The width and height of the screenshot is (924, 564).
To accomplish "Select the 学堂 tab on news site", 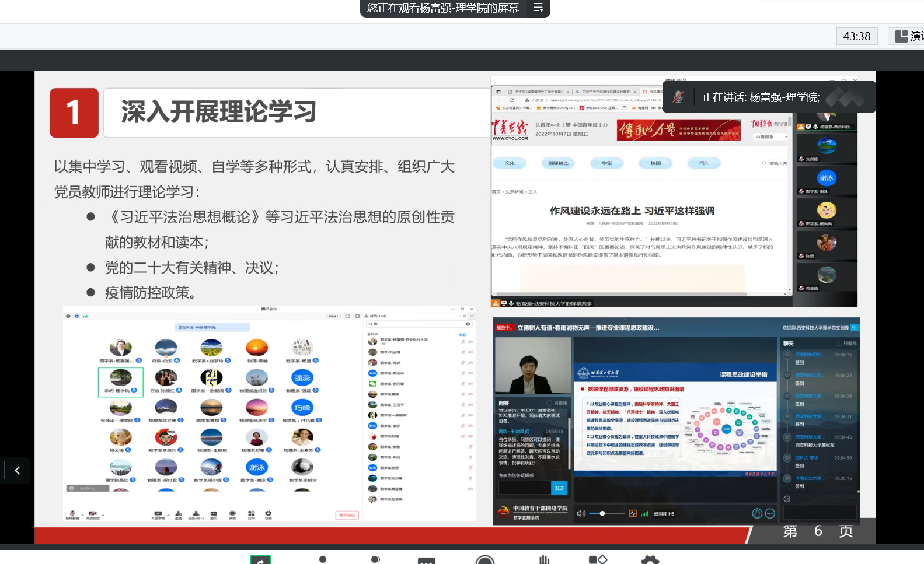I will click(607, 163).
